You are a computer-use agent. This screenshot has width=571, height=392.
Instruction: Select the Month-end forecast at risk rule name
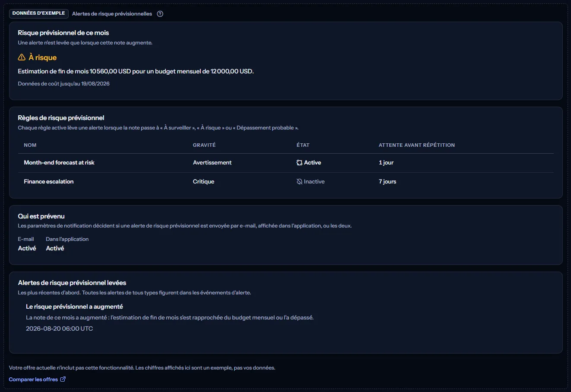click(x=59, y=163)
